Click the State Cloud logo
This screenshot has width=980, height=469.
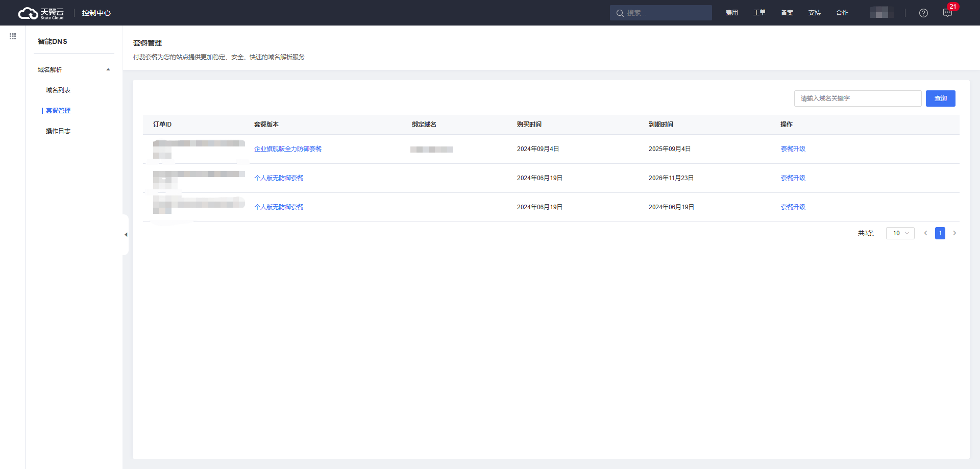[x=41, y=13]
